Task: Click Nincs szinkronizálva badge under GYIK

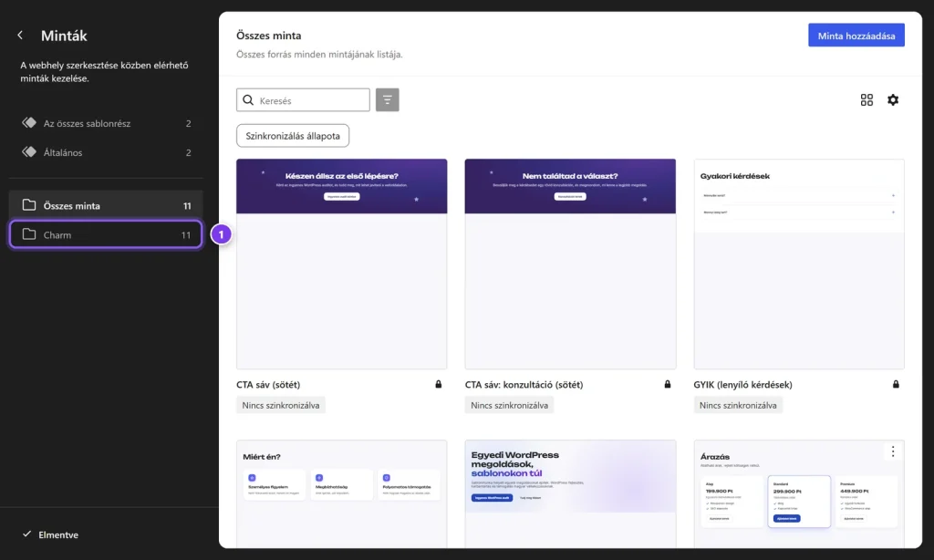Action: click(x=738, y=405)
